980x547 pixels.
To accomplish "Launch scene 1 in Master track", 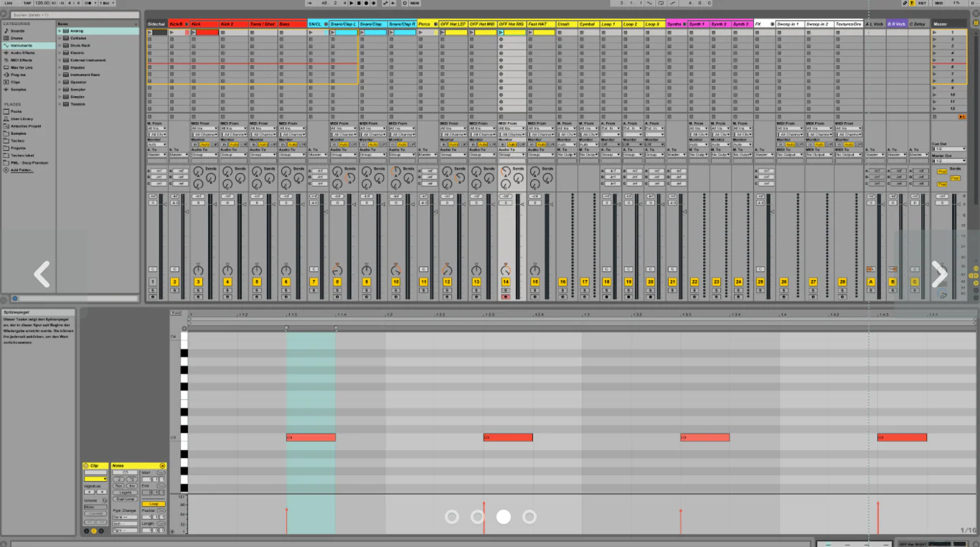I will pos(935,32).
